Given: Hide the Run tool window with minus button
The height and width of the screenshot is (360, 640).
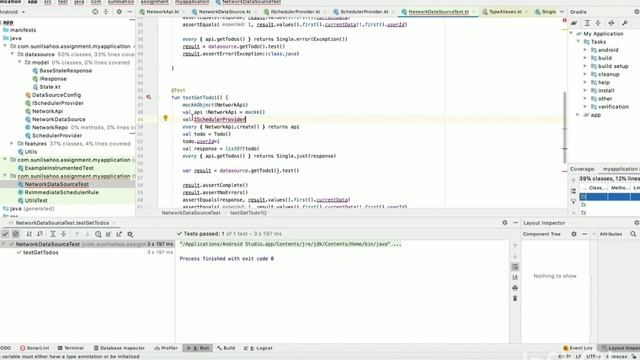Looking at the screenshot, I should [x=516, y=223].
